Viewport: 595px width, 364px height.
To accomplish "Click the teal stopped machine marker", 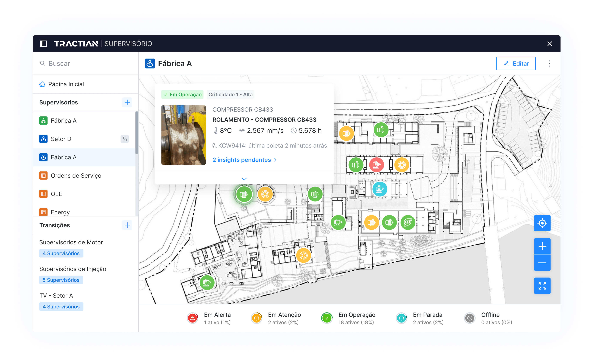I will tap(380, 189).
